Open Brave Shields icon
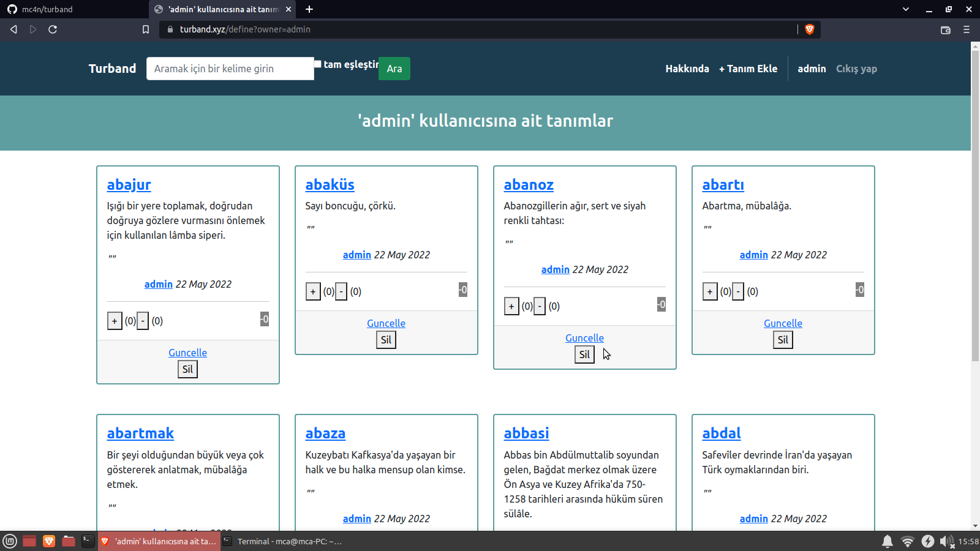Viewport: 980px width, 551px height. (x=809, y=29)
